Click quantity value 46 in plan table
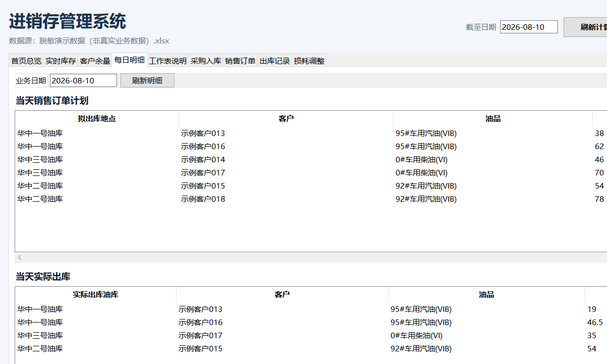 599,160
